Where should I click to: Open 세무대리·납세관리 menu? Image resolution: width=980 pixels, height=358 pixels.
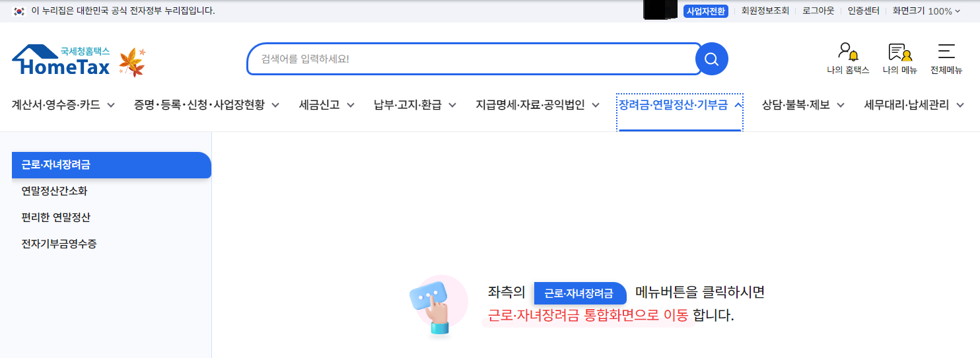[907, 105]
